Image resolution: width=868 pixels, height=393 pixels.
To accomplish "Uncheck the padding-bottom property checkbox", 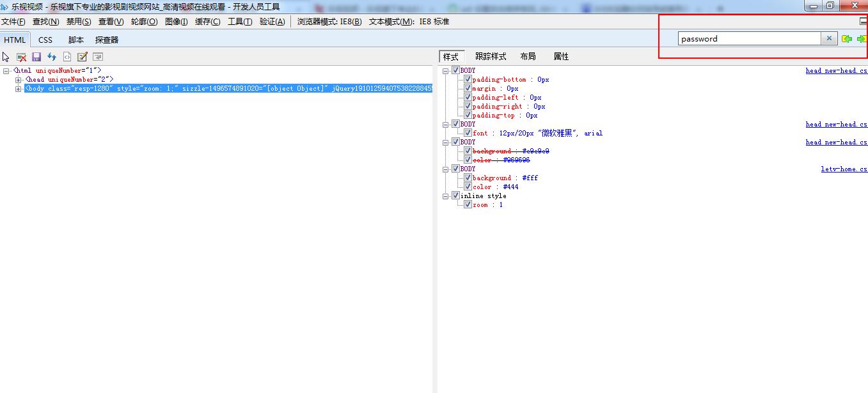I will pos(468,80).
